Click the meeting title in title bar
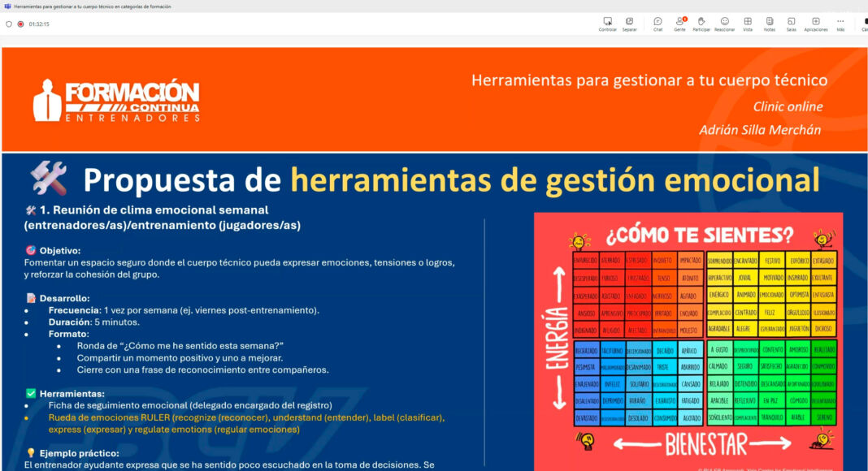The width and height of the screenshot is (868, 471). point(93,6)
